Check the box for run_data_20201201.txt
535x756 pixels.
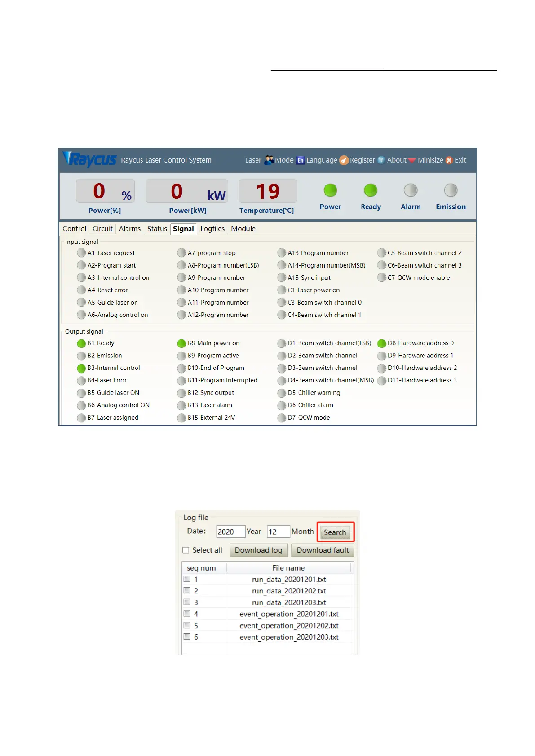click(x=187, y=579)
